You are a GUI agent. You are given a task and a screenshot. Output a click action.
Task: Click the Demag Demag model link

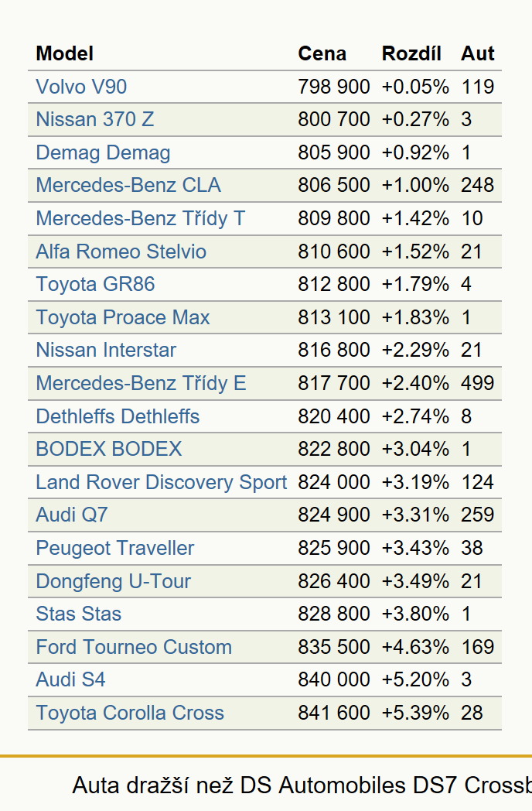[103, 152]
